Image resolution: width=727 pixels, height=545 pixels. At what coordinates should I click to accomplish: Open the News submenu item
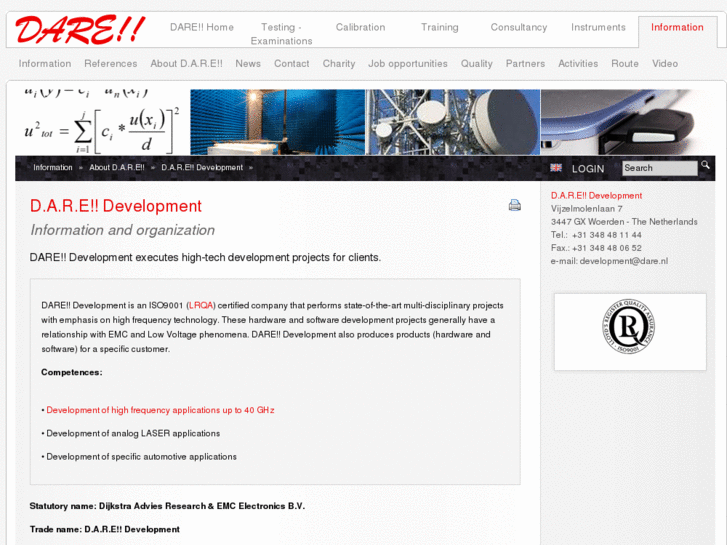point(248,64)
